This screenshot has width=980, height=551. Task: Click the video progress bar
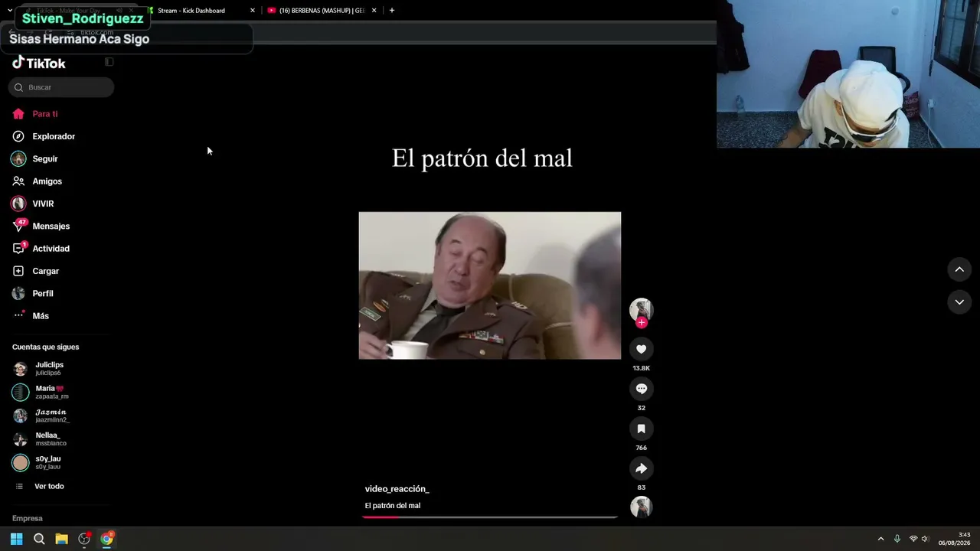tap(490, 517)
